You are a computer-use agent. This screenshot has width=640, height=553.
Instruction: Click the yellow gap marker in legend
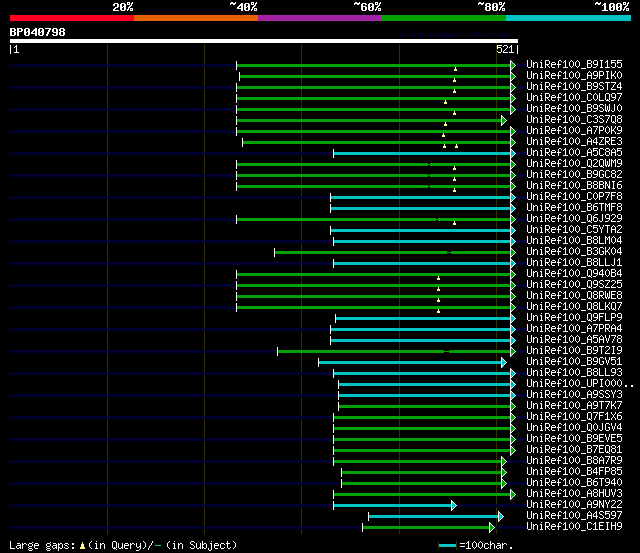point(82,545)
